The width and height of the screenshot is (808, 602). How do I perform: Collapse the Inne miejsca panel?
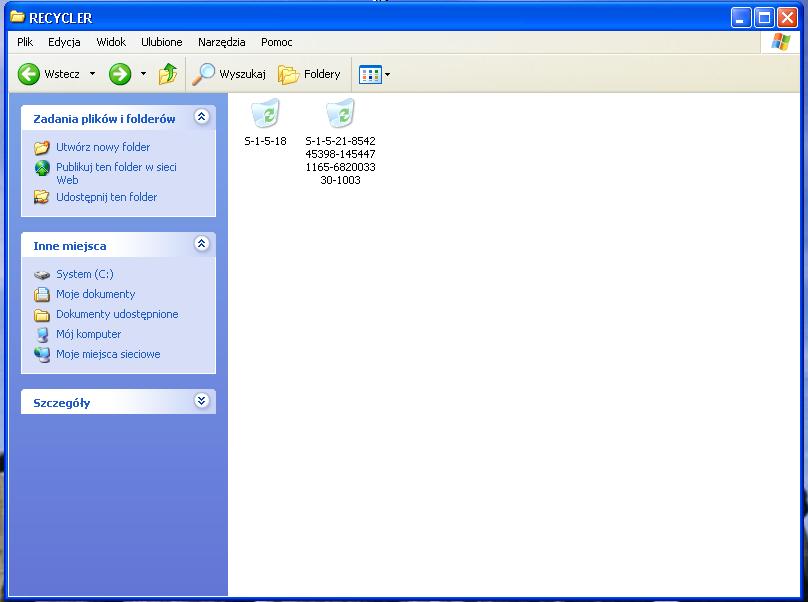pyautogui.click(x=201, y=244)
